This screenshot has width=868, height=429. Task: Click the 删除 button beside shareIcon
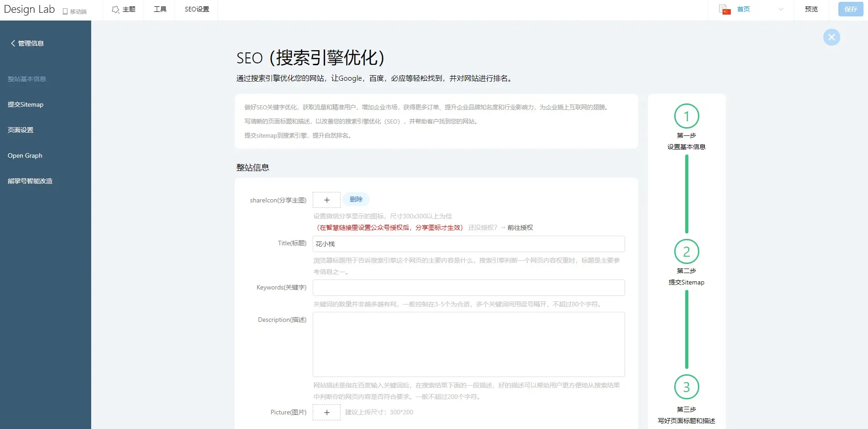(356, 200)
